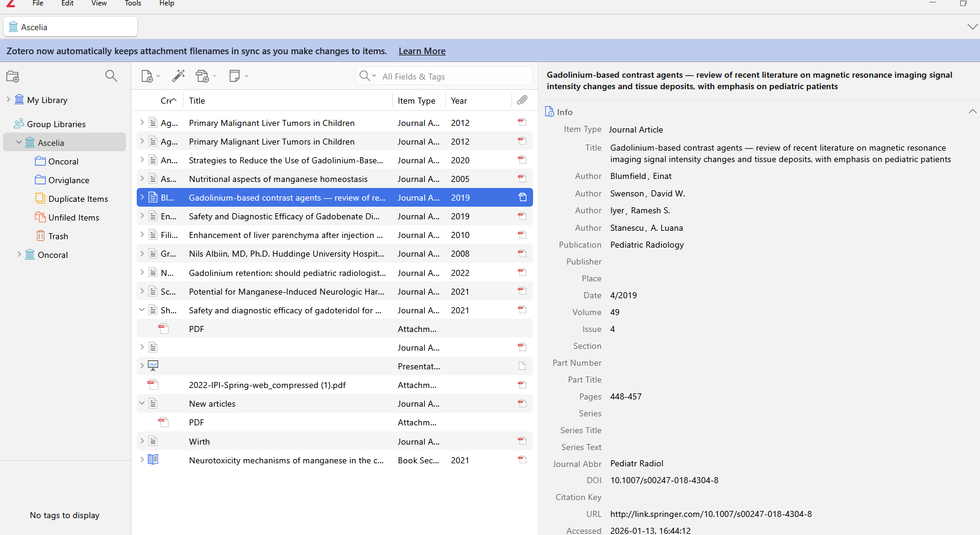Image resolution: width=980 pixels, height=535 pixels.
Task: Open the Springer URL field value
Action: 711,514
